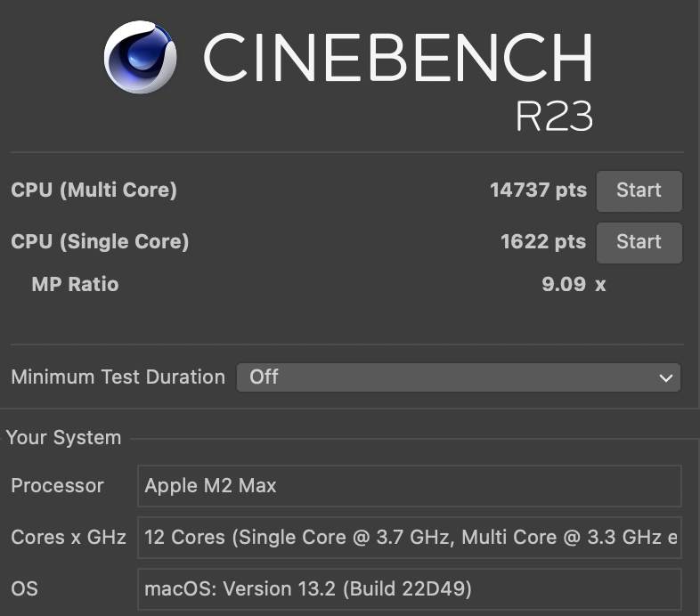Click the 1622 pts single core score
700x616 pixels.
tap(543, 242)
